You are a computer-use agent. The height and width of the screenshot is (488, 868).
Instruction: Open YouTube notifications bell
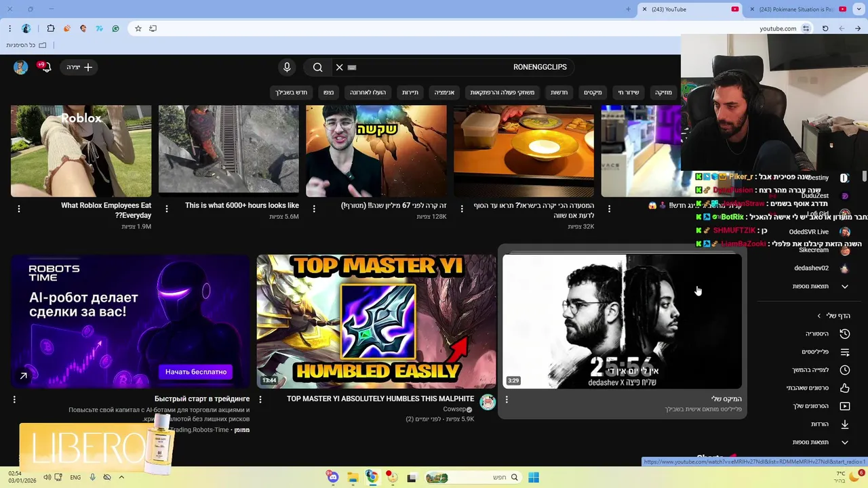coord(45,67)
